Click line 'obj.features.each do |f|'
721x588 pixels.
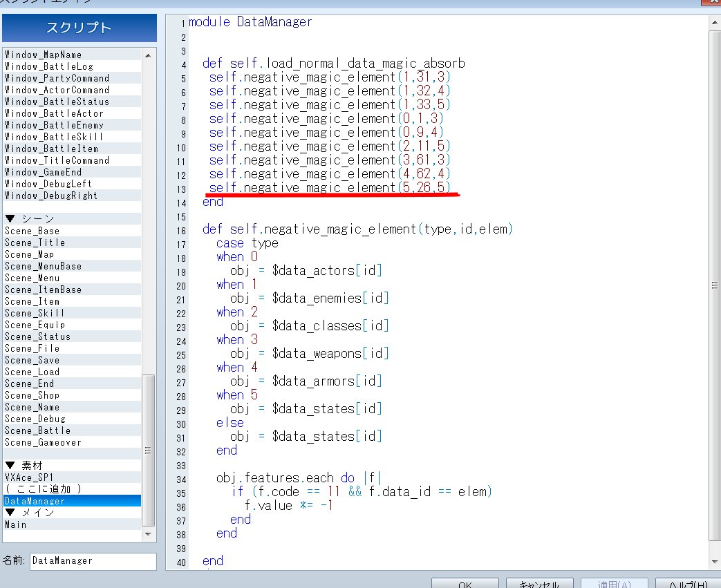pos(299,477)
